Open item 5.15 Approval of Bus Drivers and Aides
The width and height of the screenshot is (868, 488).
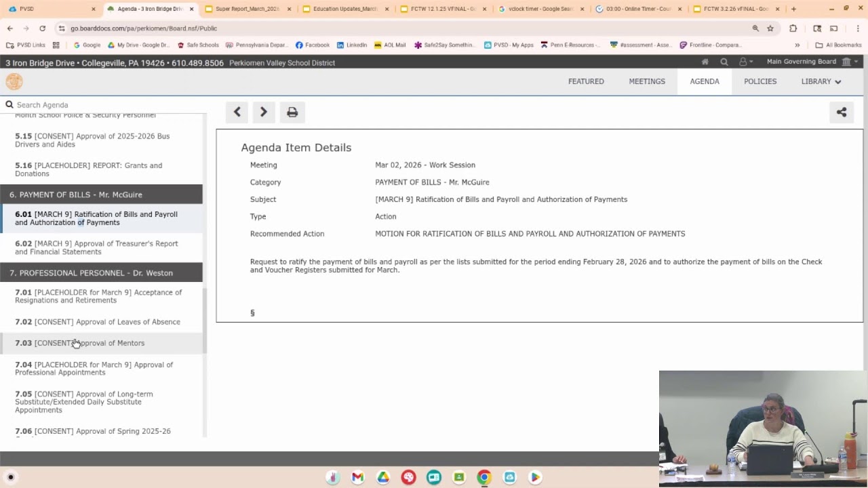coord(101,140)
